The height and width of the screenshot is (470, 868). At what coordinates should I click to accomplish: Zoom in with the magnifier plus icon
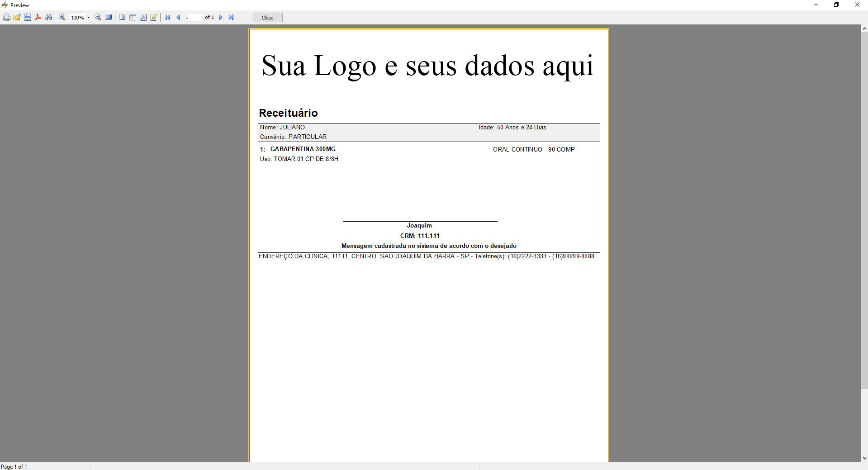(62, 18)
